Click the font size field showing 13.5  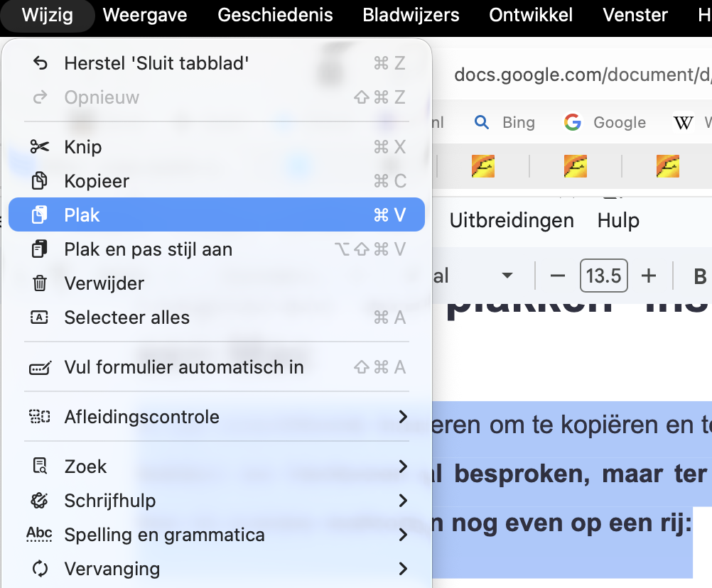tap(603, 276)
